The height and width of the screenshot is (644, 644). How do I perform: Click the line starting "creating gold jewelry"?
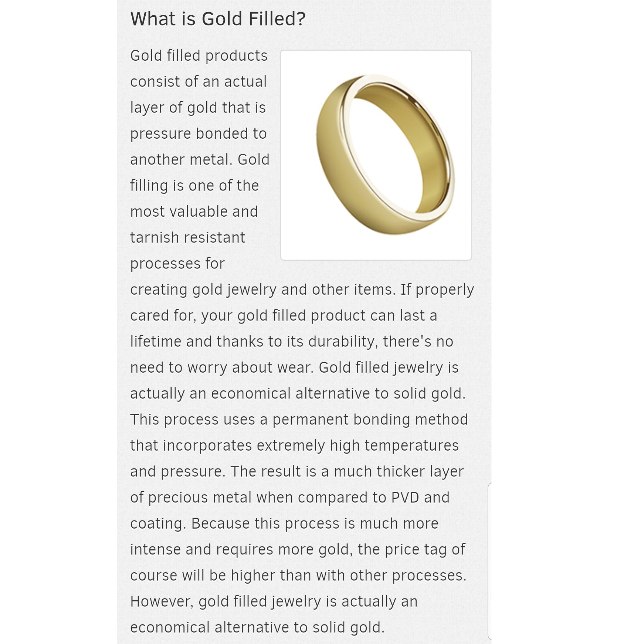tap(302, 290)
